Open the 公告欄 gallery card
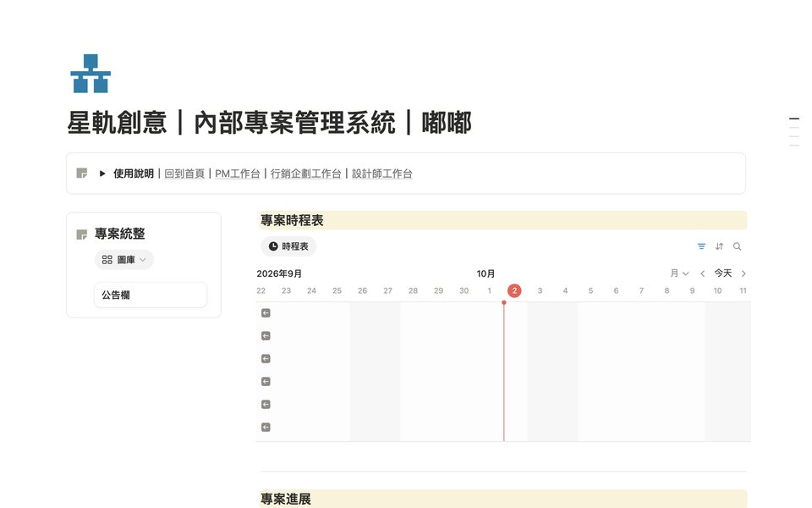 pos(151,295)
